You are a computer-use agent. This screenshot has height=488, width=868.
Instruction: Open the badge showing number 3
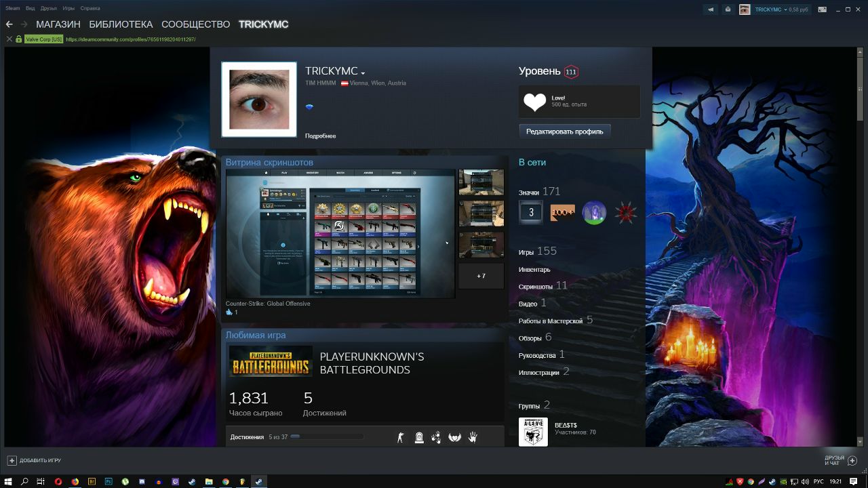(x=531, y=212)
